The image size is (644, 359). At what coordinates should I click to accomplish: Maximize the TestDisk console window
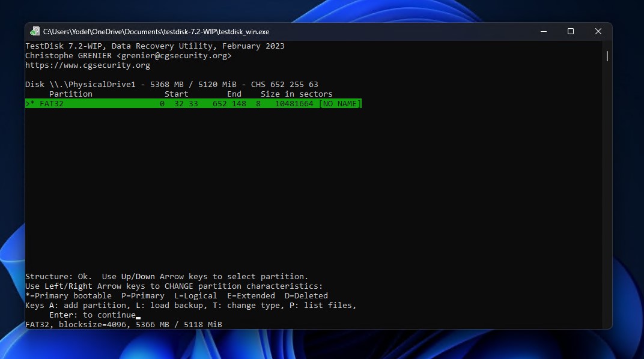tap(570, 31)
